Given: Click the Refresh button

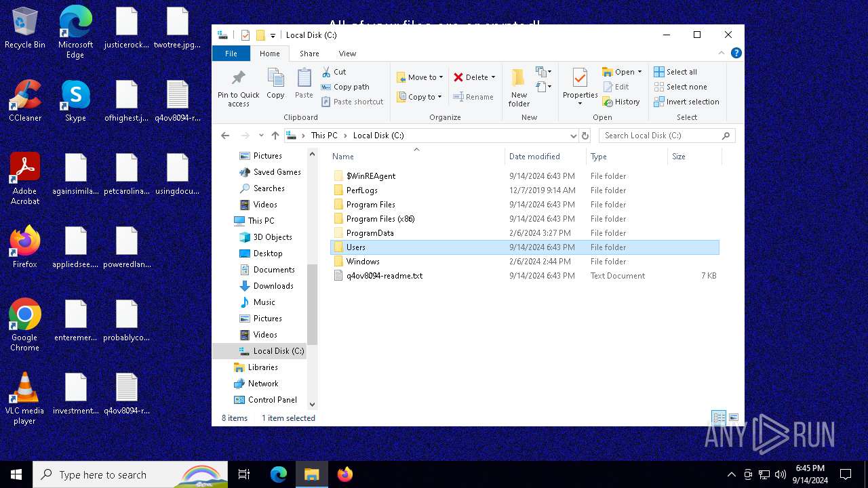Looking at the screenshot, I should (585, 136).
